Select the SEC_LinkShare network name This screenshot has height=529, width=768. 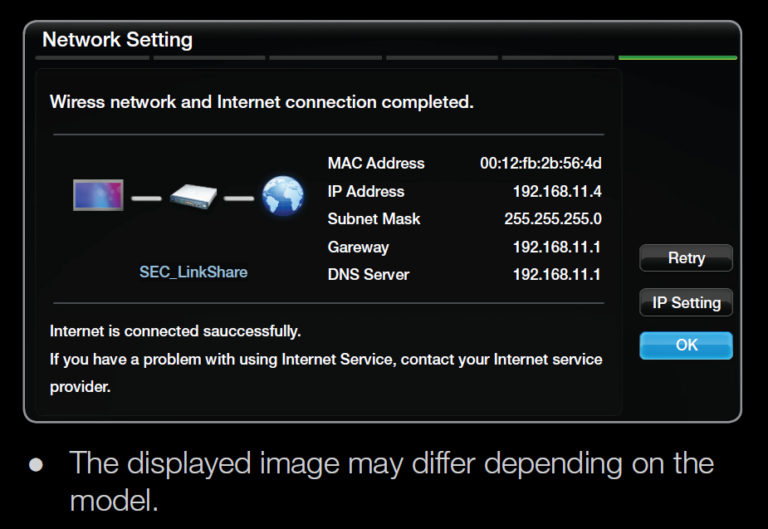193,272
